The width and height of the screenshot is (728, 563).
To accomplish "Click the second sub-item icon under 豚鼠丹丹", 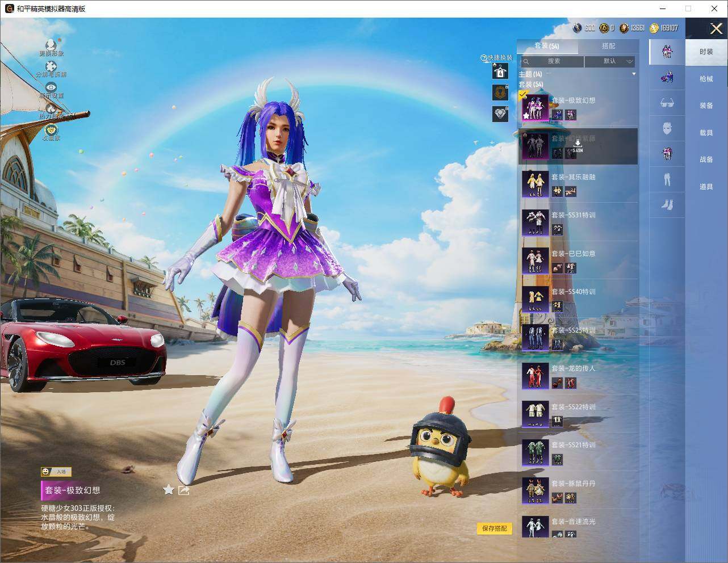I will 571,498.
